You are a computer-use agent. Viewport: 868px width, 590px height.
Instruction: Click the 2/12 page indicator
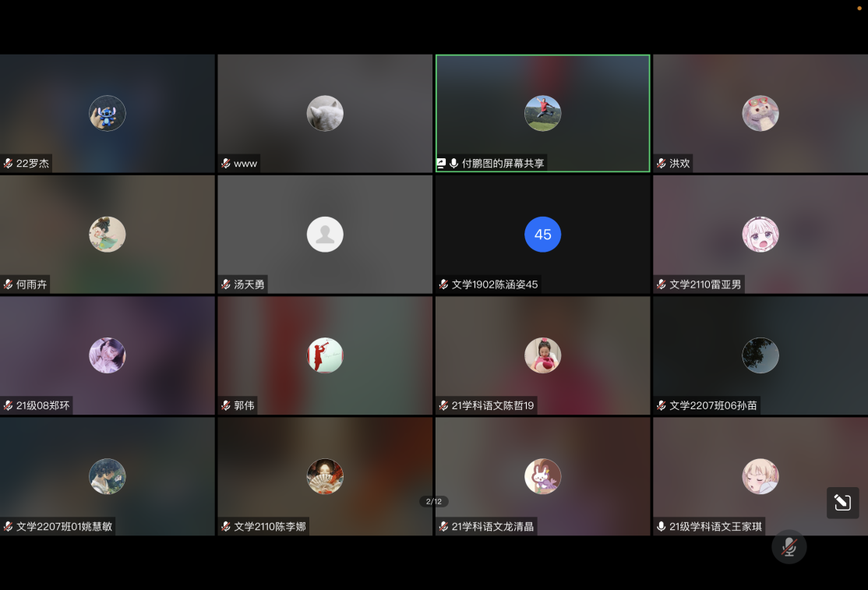pyautogui.click(x=434, y=502)
